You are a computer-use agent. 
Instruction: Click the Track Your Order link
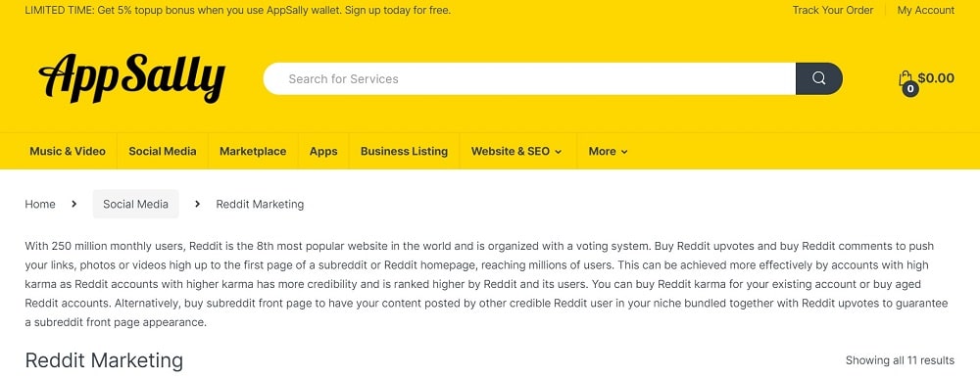(832, 10)
